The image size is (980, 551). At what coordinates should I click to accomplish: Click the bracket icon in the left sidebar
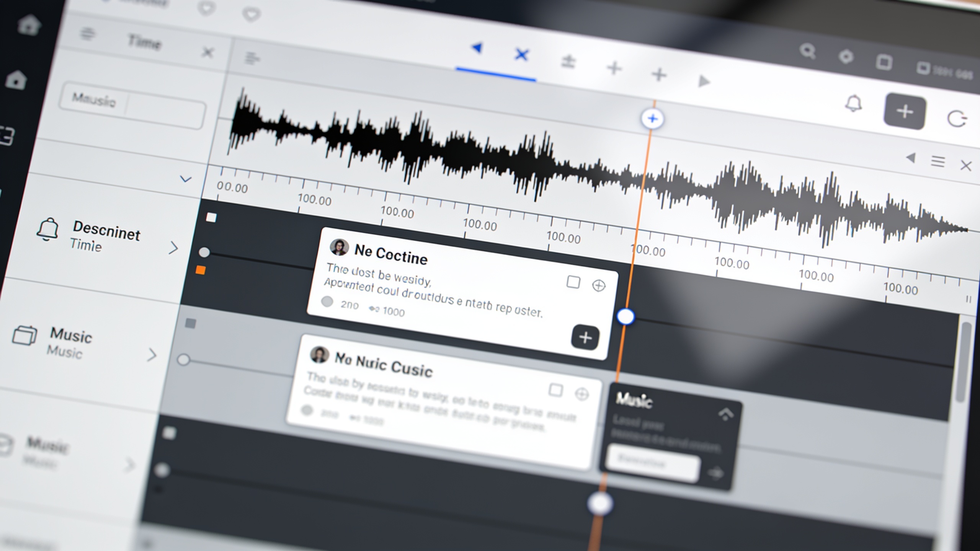click(8, 136)
